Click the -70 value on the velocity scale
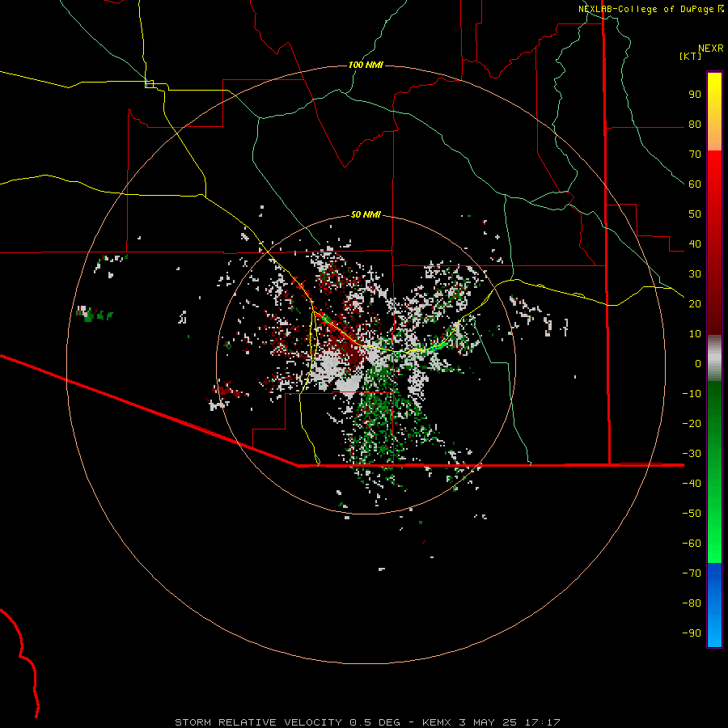 (x=692, y=574)
